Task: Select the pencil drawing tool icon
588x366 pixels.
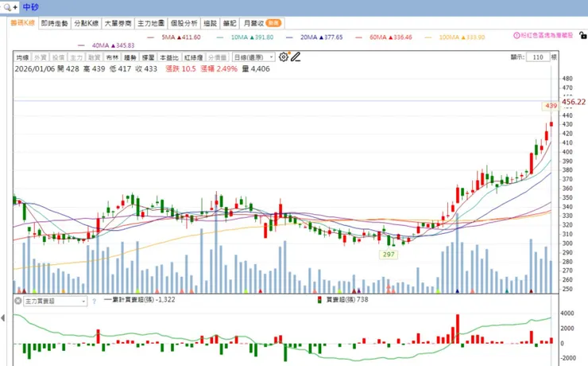Action: click(296, 57)
